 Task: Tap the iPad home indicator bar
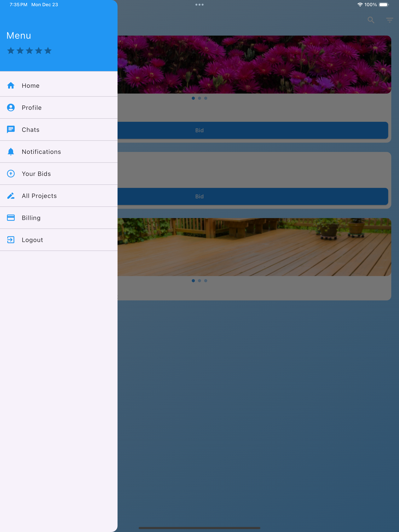pos(199,528)
